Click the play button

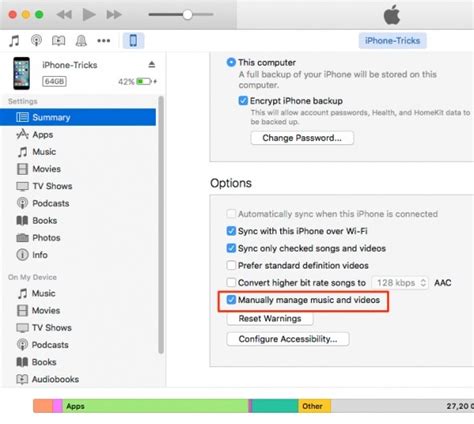tap(89, 15)
